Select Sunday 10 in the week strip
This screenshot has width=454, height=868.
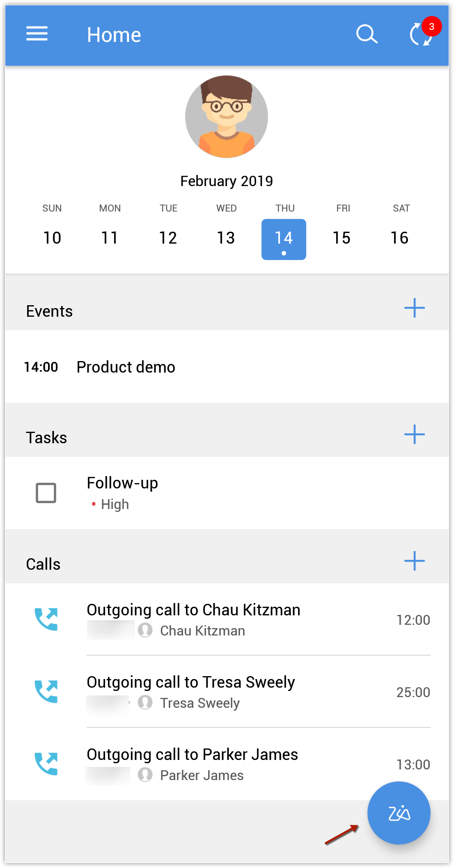pos(52,238)
